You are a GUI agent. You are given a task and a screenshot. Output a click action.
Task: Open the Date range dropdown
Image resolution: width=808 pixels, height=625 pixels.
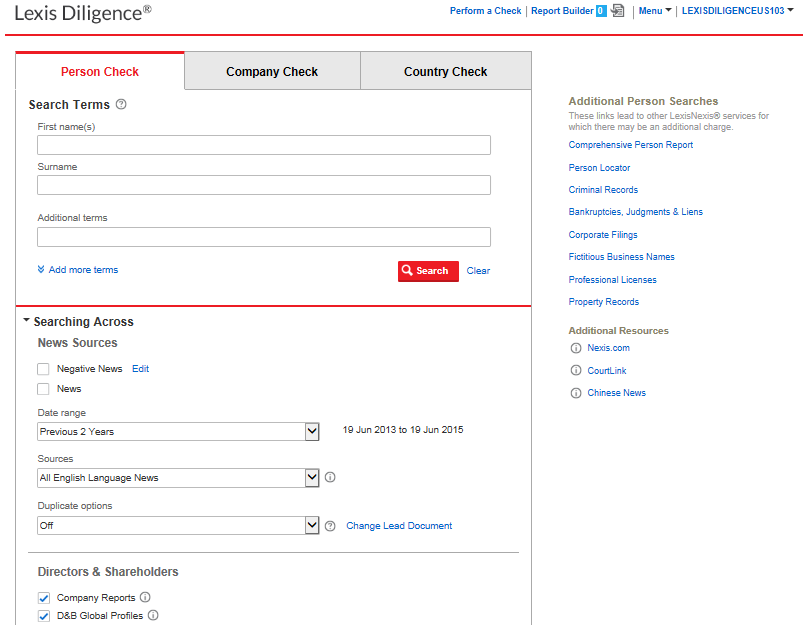click(178, 432)
